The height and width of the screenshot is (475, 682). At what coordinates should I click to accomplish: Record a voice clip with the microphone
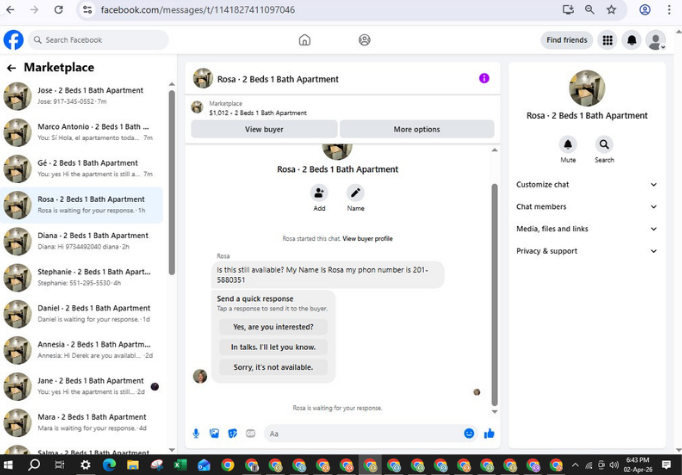(x=196, y=433)
